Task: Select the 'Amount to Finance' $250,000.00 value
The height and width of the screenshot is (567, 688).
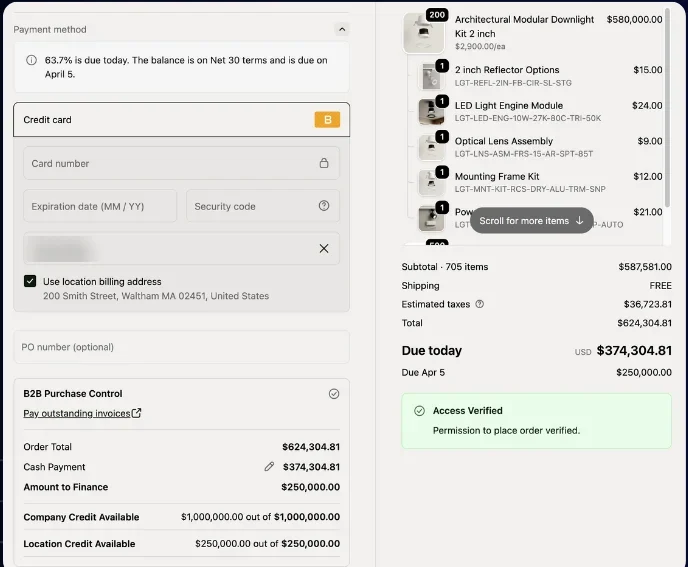Action: (x=310, y=487)
